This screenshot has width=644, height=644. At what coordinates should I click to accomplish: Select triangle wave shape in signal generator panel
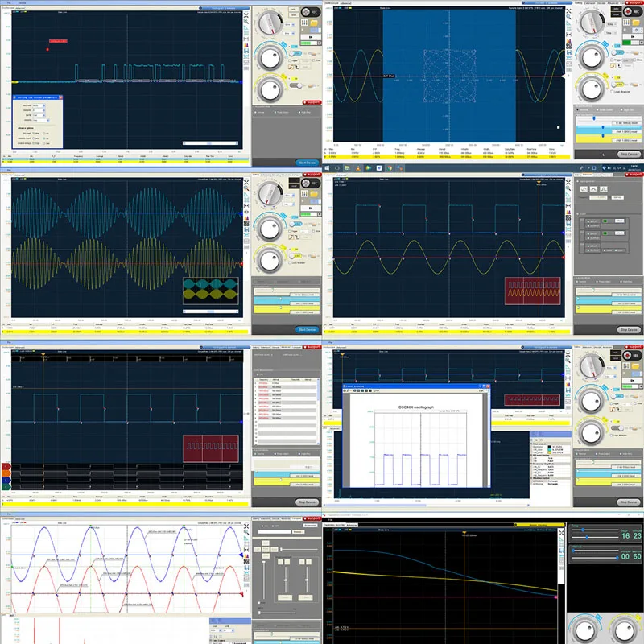coord(593,189)
